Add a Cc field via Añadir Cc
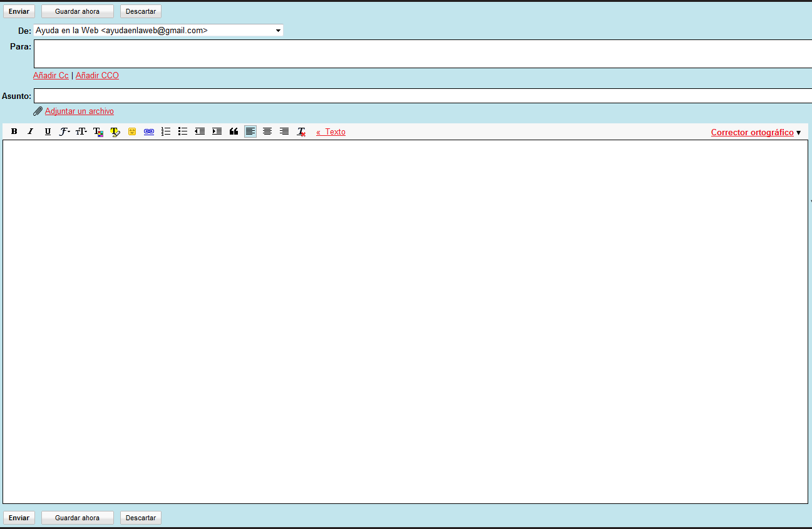Screen dimensions: 812x529 51,76
